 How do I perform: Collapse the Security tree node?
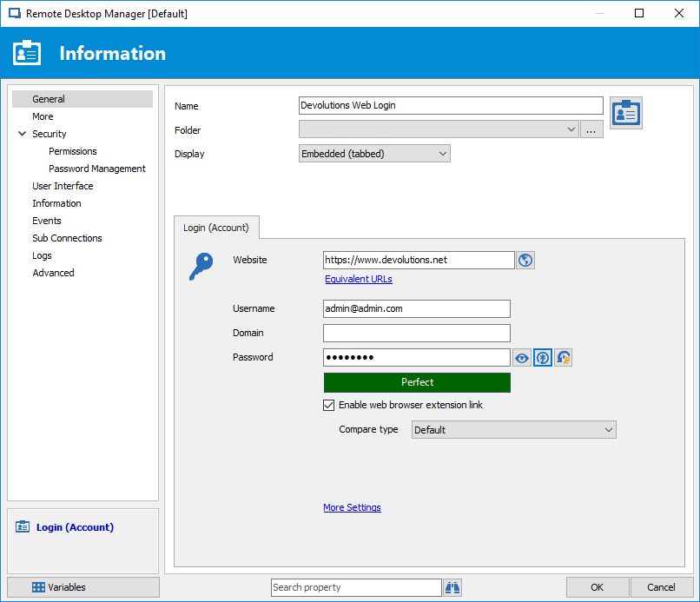point(22,134)
